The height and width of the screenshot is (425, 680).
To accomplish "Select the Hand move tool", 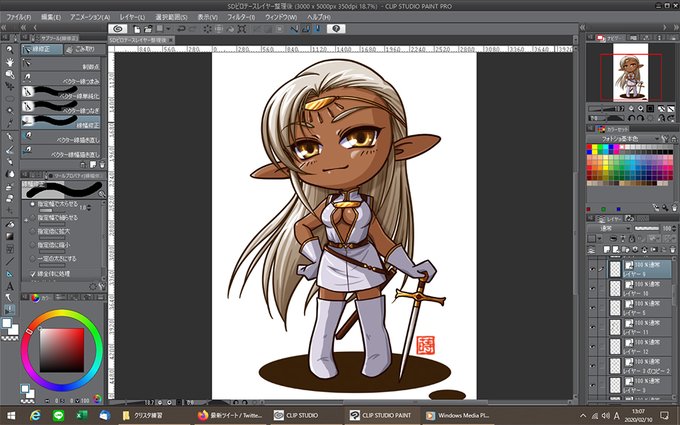I will coord(9,62).
